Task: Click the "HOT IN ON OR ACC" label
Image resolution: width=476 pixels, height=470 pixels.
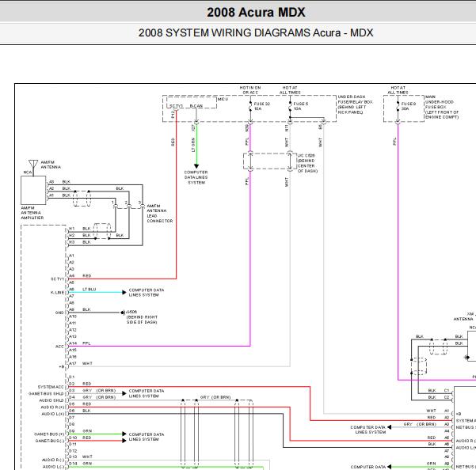Action: pos(250,90)
